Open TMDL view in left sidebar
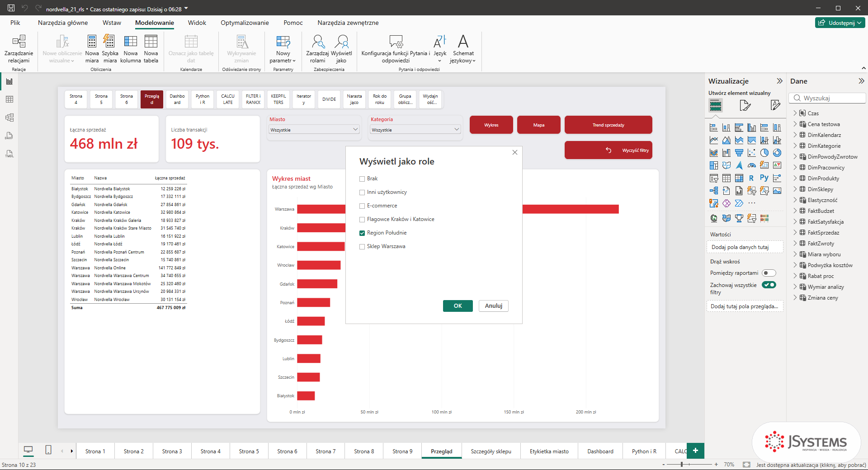 [x=9, y=154]
